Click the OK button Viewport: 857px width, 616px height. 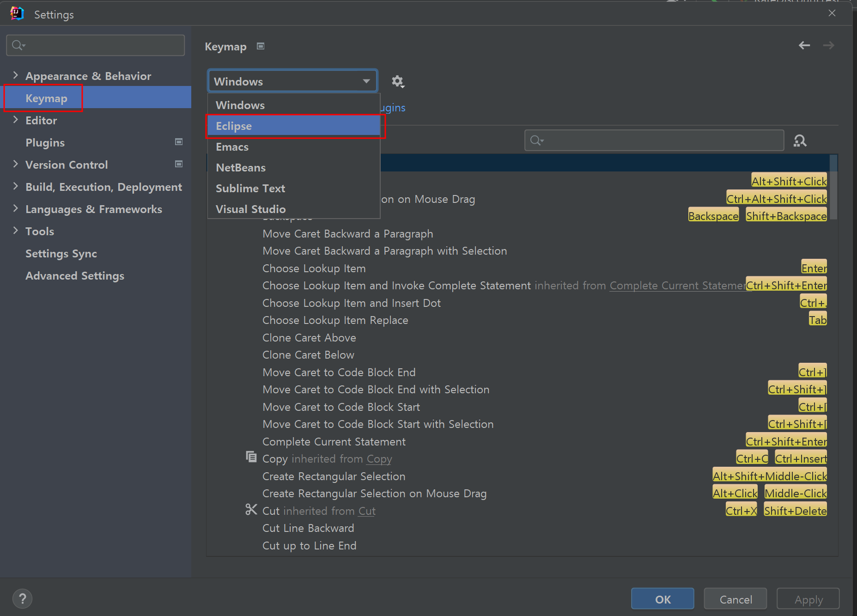click(x=663, y=599)
